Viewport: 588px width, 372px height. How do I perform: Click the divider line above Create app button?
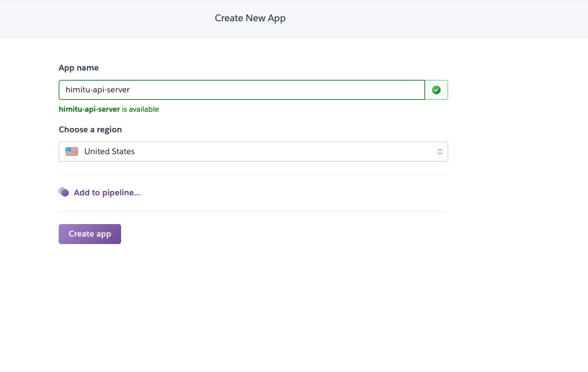pyautogui.click(x=253, y=211)
